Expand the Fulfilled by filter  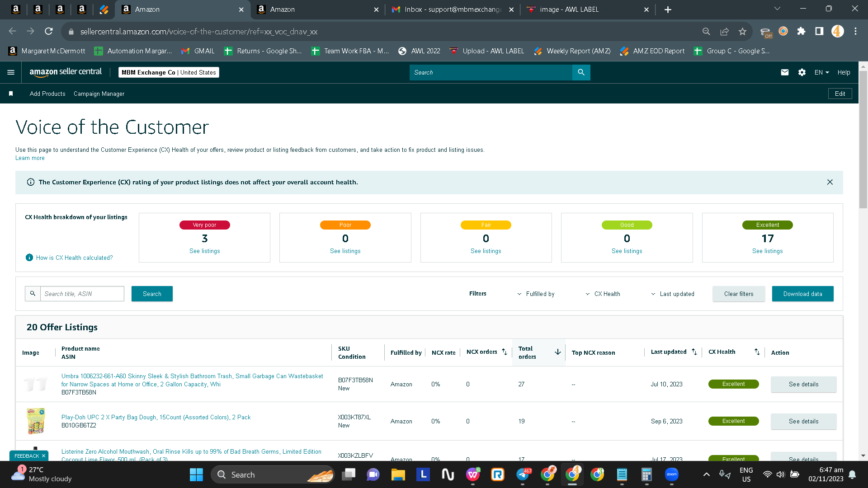click(536, 294)
